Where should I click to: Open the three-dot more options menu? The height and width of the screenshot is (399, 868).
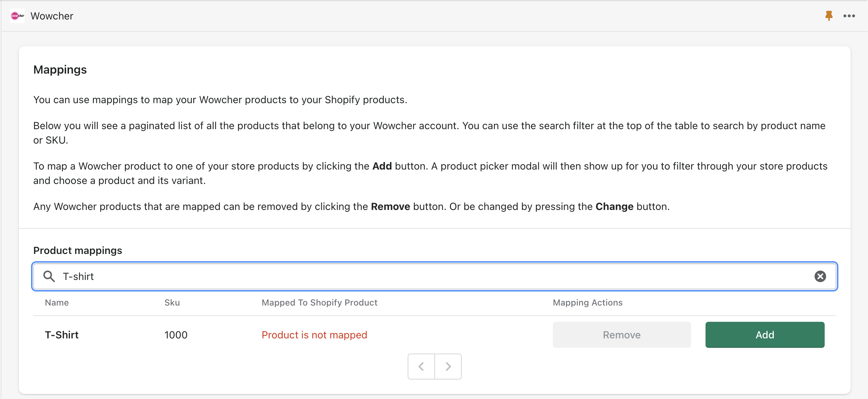[x=849, y=16]
